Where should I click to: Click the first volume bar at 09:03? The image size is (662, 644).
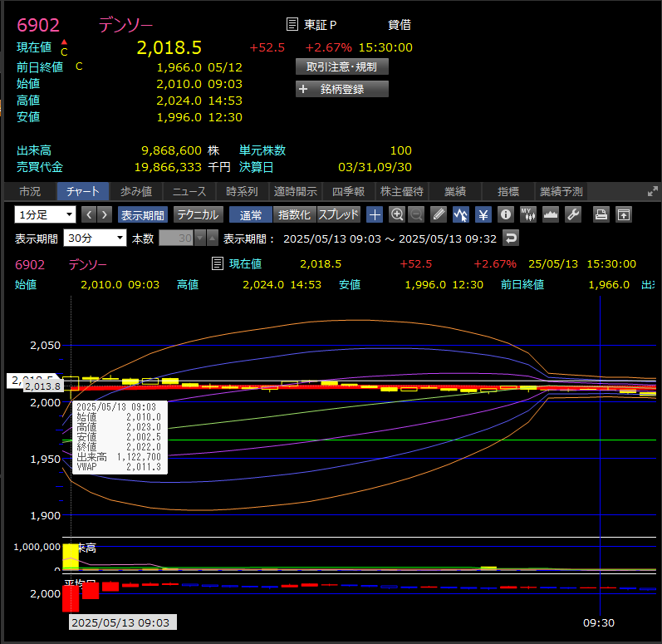71,557
